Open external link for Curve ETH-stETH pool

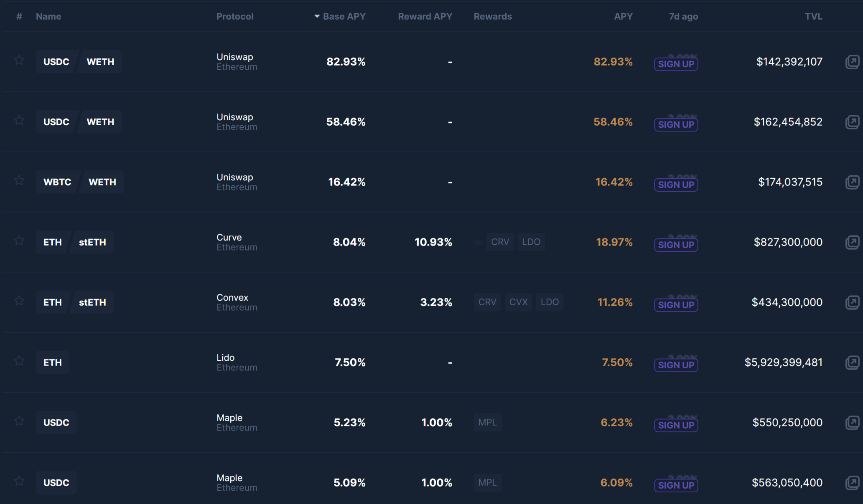tap(852, 242)
